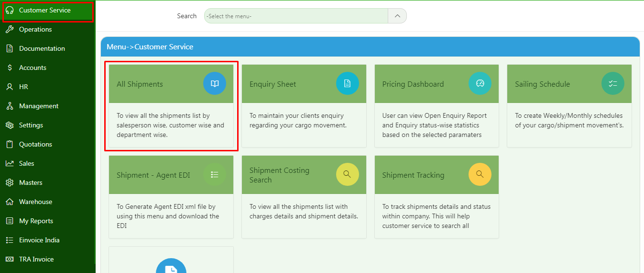The image size is (644, 273).
Task: Click 'To maintain your clients enquiry' description
Action: point(298,120)
